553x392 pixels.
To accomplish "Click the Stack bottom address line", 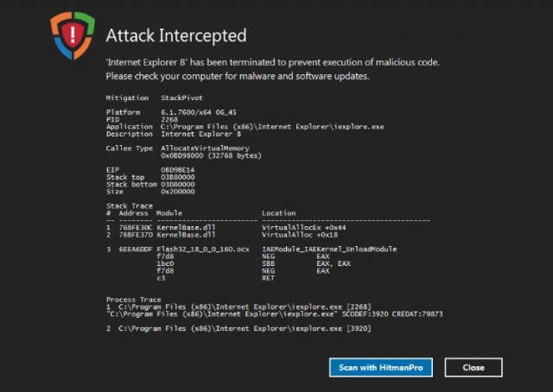I will point(150,185).
